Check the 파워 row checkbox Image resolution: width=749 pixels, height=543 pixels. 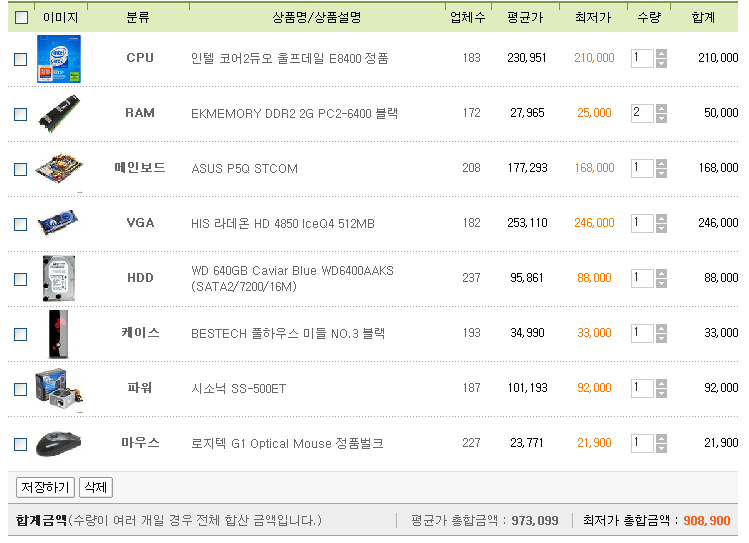coord(21,389)
